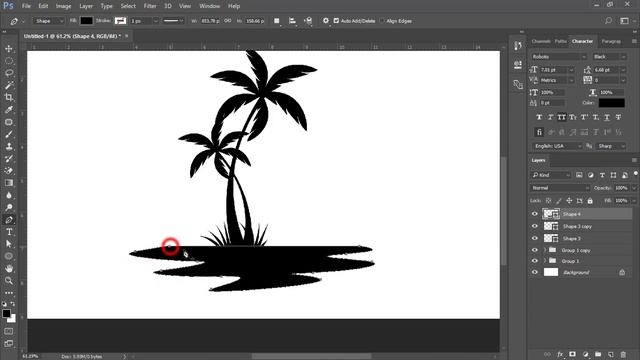Open the Normal blend mode dropdown
Viewport: 640px width, 360px height.
(560, 188)
